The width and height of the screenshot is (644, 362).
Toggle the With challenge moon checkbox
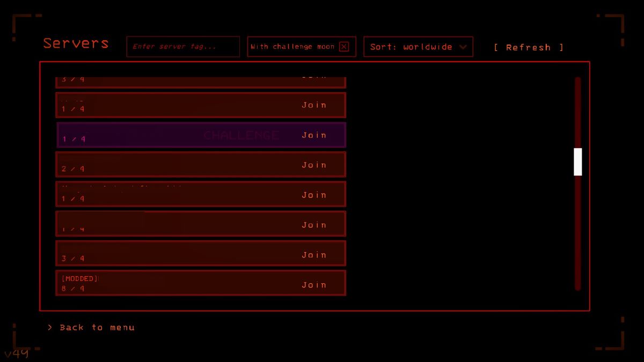pyautogui.click(x=344, y=47)
